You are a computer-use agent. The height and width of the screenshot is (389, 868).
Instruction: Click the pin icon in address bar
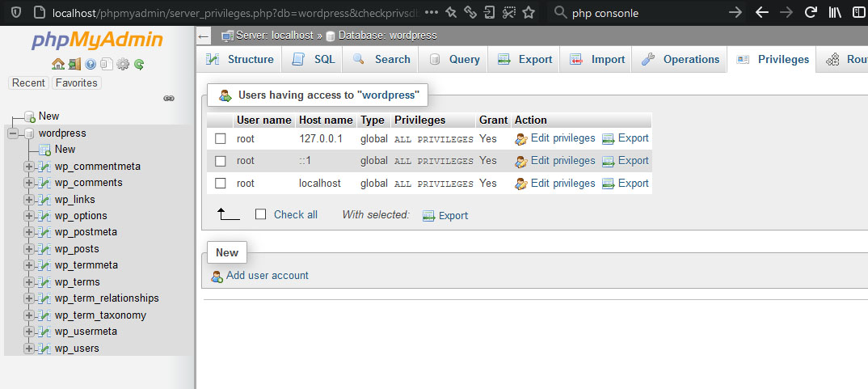(451, 12)
